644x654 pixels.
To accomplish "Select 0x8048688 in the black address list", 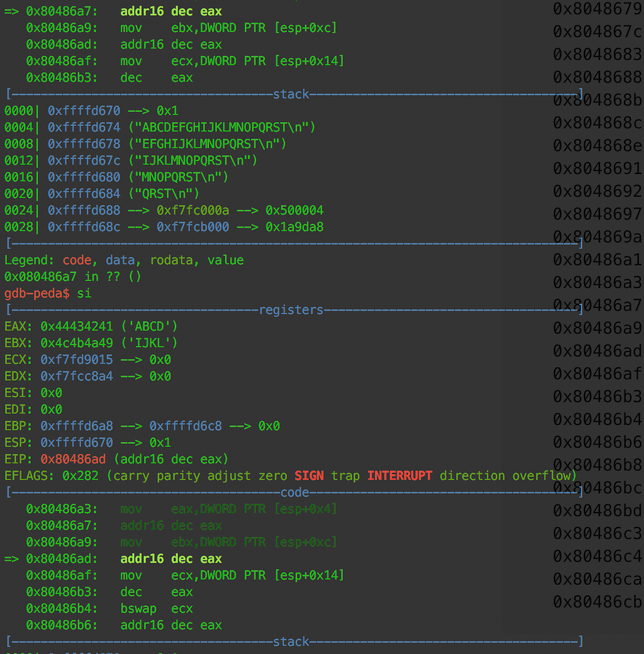I will 597,77.
